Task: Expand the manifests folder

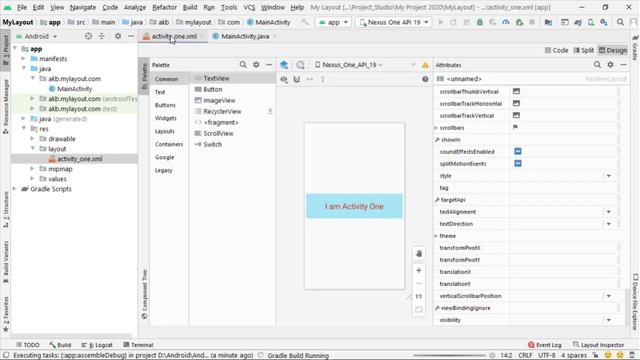Action: click(x=24, y=59)
